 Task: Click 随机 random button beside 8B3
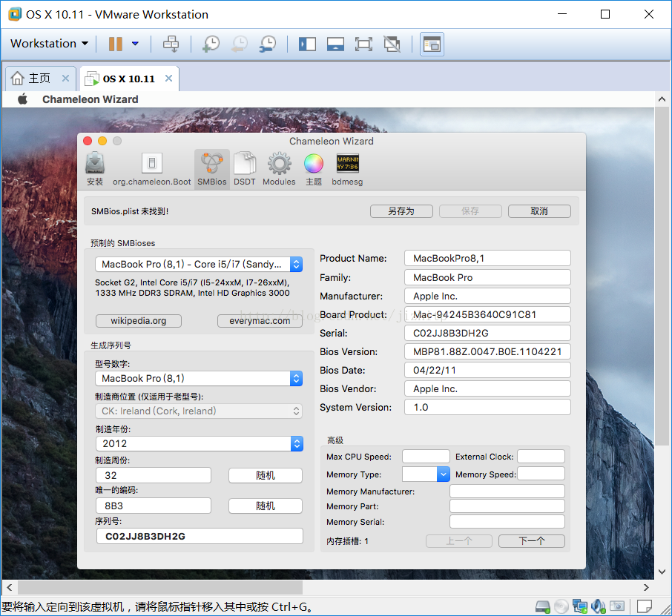coord(266,506)
